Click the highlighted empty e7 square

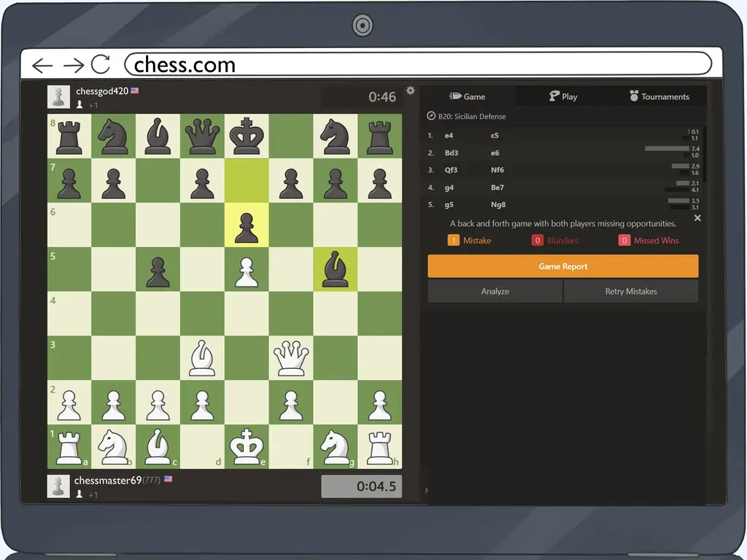tap(247, 181)
